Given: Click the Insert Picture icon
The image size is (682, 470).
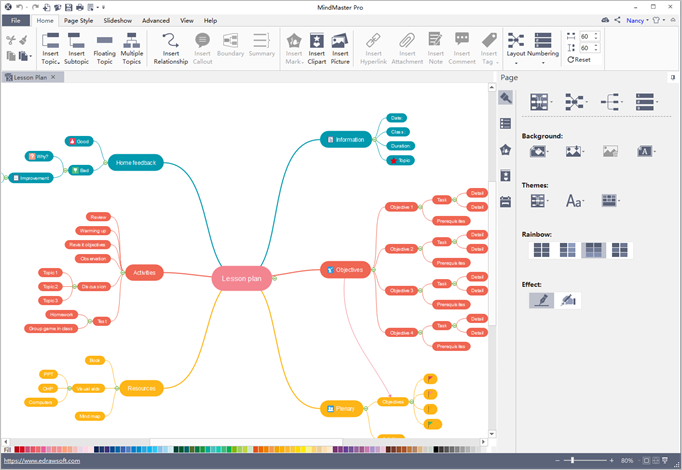Looking at the screenshot, I should (x=340, y=47).
